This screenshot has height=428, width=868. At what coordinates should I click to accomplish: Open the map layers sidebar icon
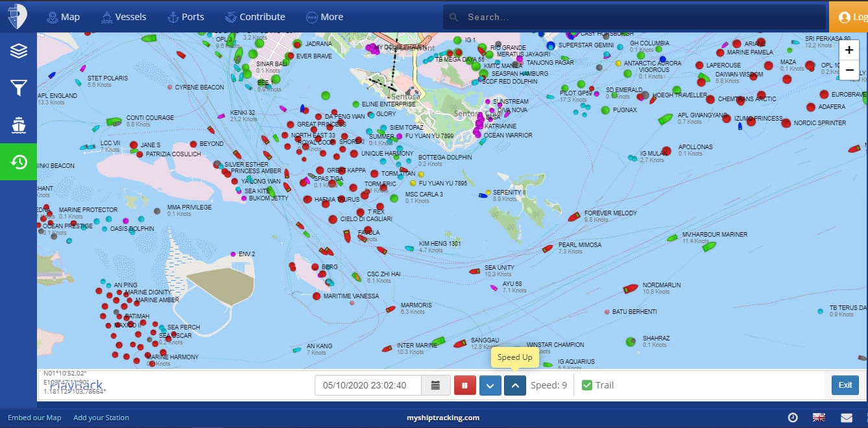point(18,51)
